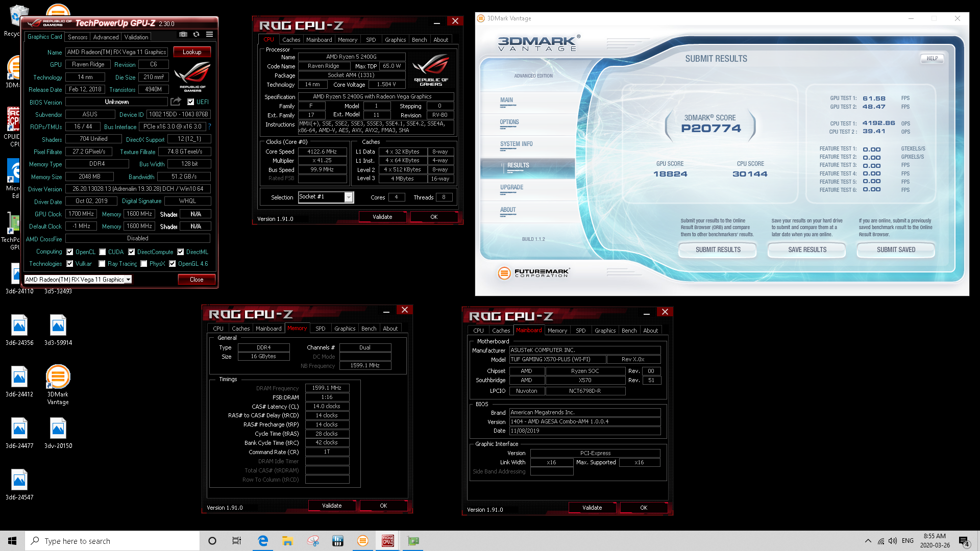Select the 3dv-20150 desktop file icon
980x551 pixels.
58,433
